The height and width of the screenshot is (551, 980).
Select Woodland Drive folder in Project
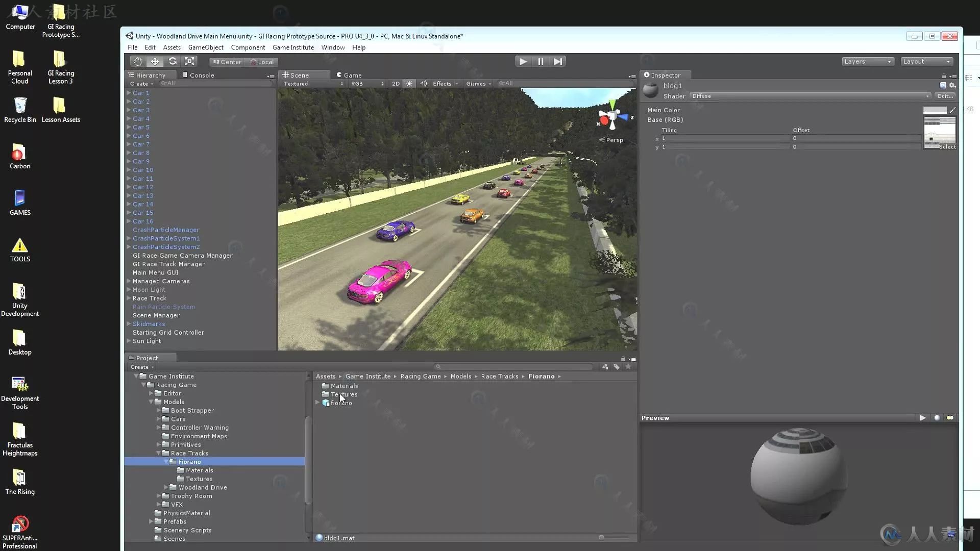pyautogui.click(x=203, y=487)
